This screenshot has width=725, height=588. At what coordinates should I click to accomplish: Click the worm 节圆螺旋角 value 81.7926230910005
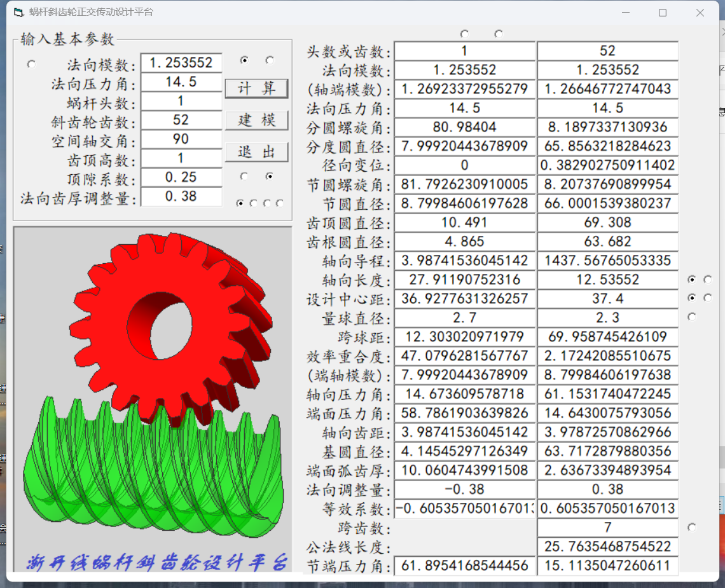coord(465,184)
